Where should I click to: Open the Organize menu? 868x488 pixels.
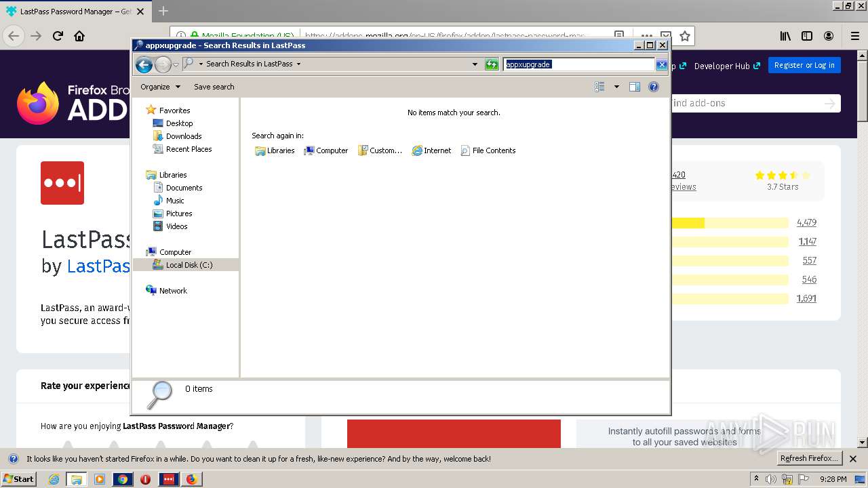click(x=160, y=87)
